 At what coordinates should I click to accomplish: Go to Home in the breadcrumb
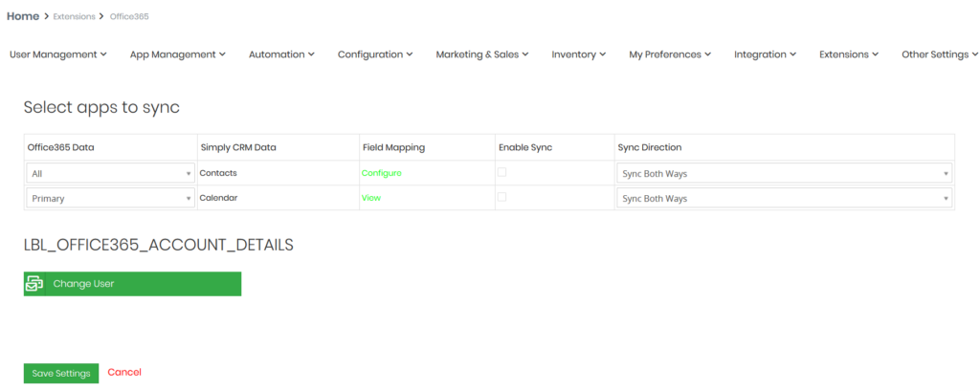coord(23,16)
